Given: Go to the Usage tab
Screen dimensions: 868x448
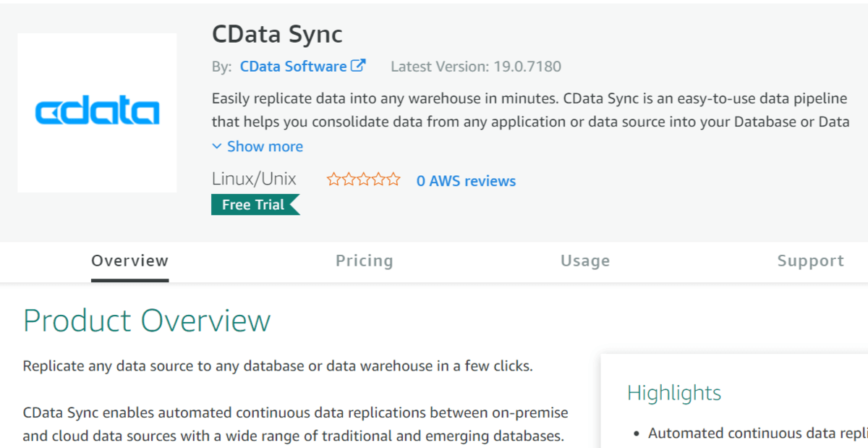Looking at the screenshot, I should pos(585,261).
